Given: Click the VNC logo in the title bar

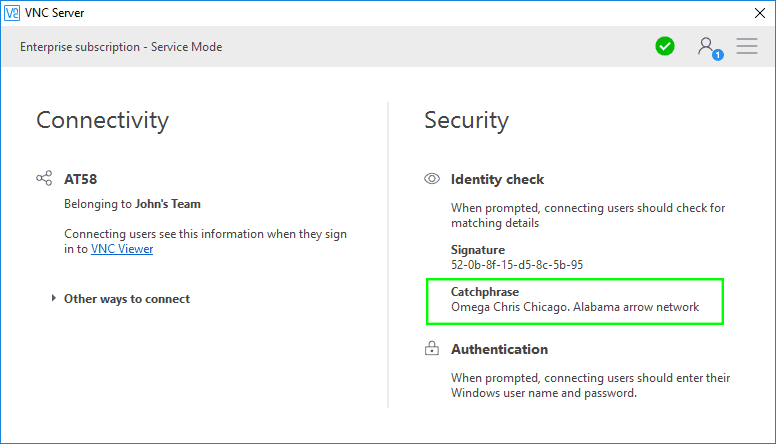Looking at the screenshot, I should click(10, 13).
